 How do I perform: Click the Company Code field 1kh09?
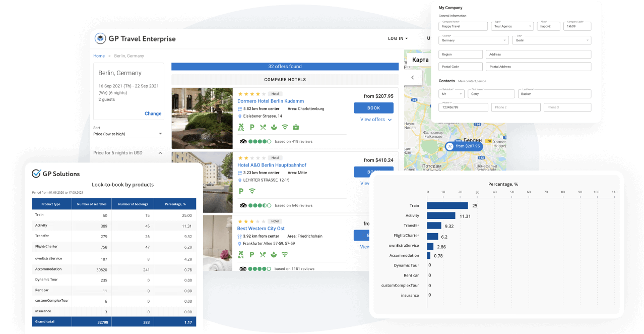click(577, 26)
